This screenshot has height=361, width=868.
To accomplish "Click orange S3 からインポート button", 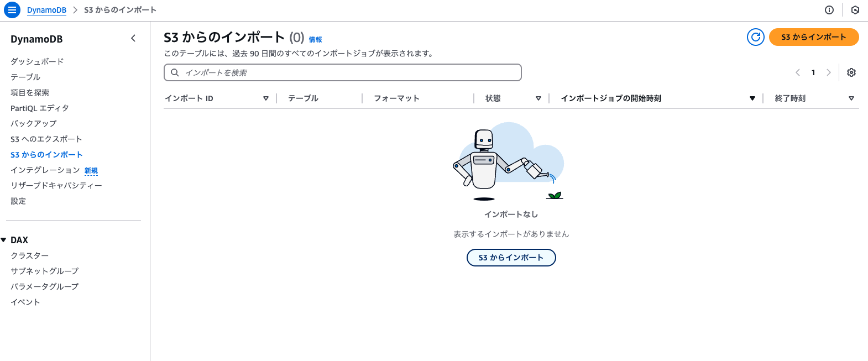I will 813,37.
